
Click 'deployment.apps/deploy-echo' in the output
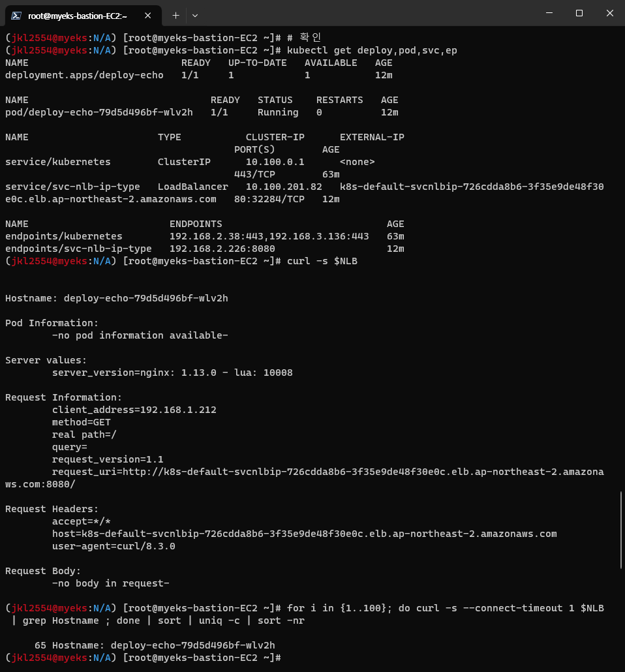(x=84, y=75)
